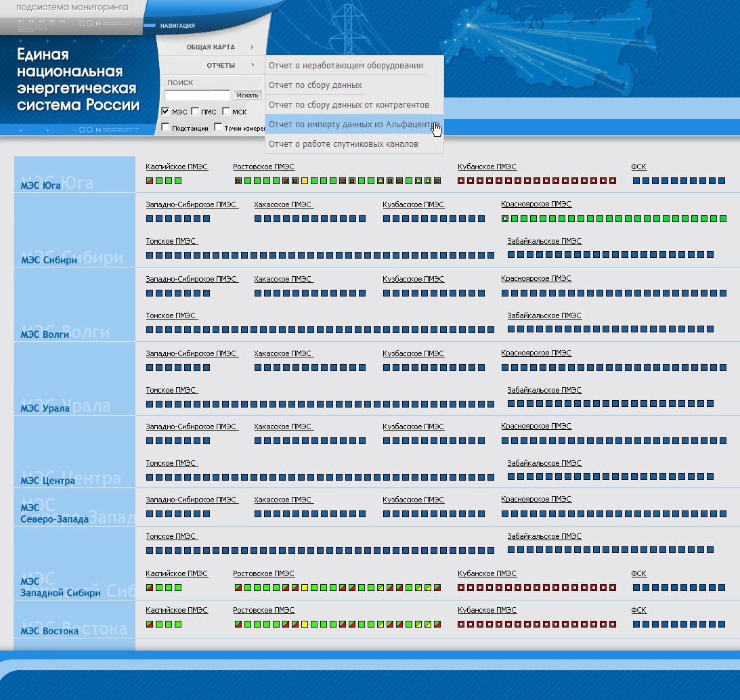Click last green square of Красноярское ПМЭС, МЭС Сибири

[x=723, y=219]
